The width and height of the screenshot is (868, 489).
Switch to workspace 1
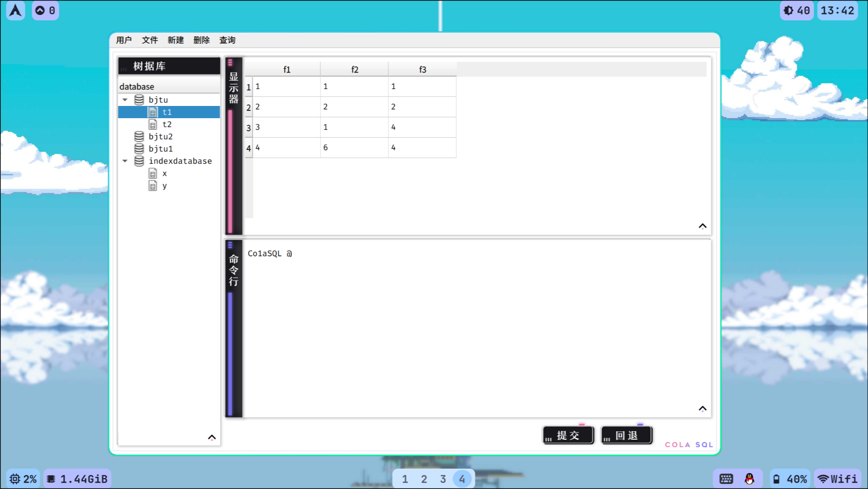tap(405, 479)
